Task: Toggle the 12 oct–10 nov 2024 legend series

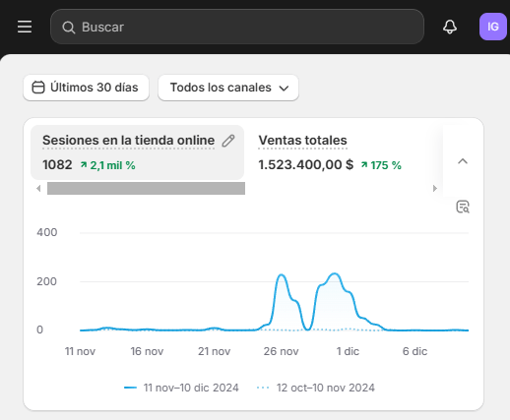Action: pos(315,388)
